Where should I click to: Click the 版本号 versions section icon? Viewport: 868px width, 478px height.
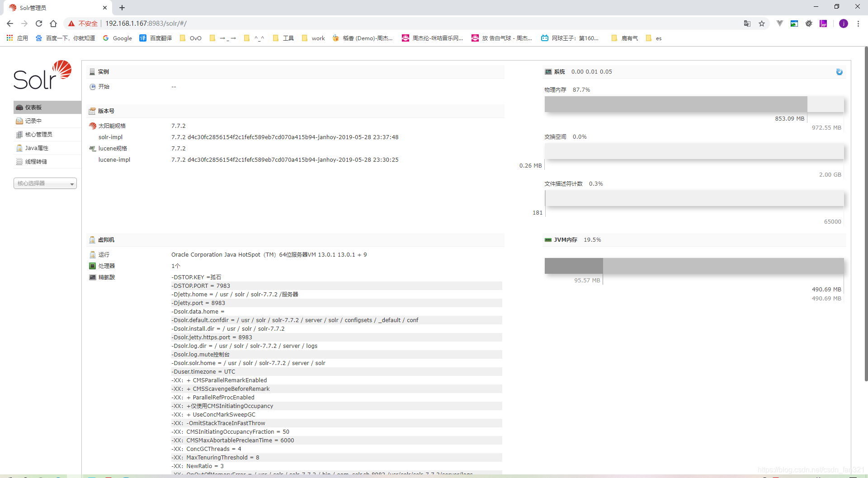92,111
